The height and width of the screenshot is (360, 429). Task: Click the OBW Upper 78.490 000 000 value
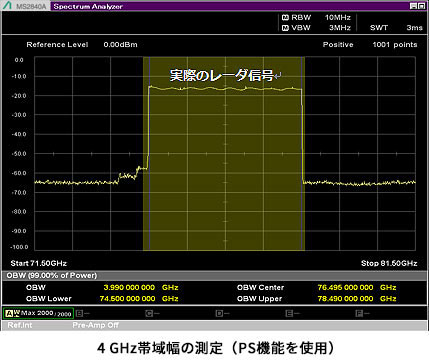click(x=345, y=299)
